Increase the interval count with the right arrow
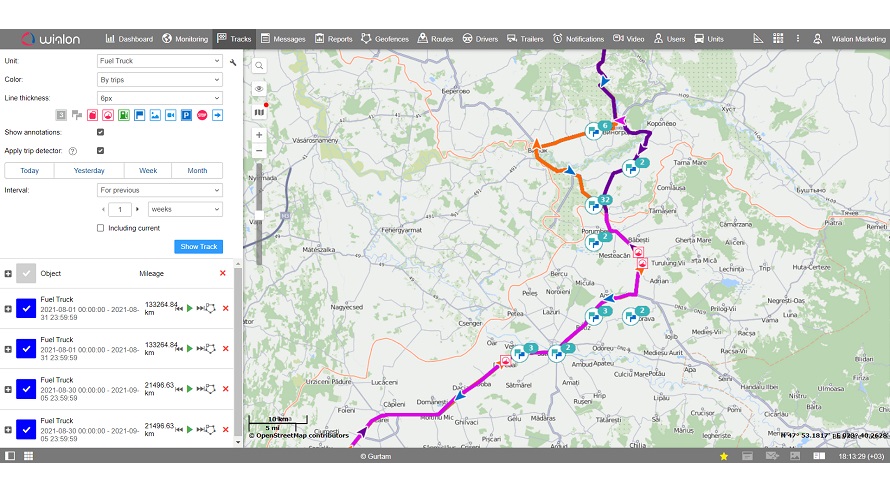The image size is (890, 500). pos(137,209)
